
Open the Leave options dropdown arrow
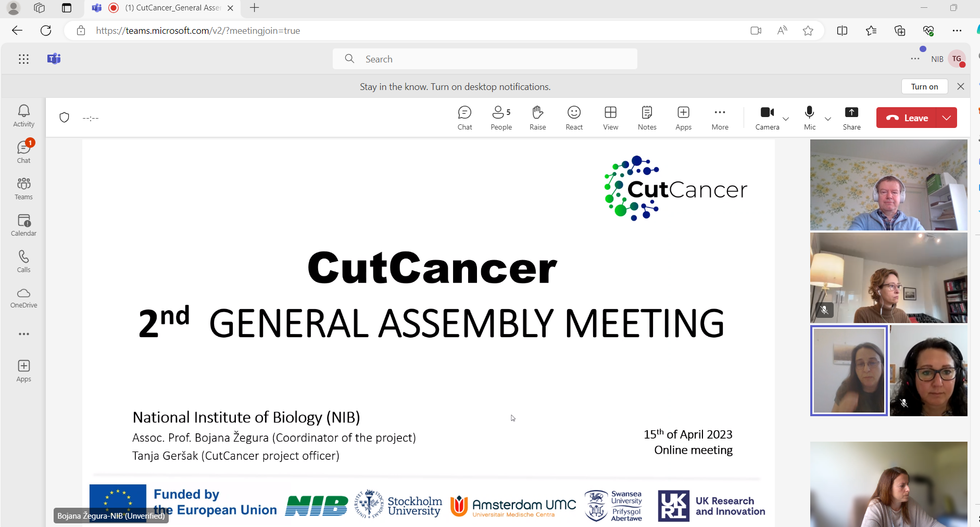[x=947, y=118]
